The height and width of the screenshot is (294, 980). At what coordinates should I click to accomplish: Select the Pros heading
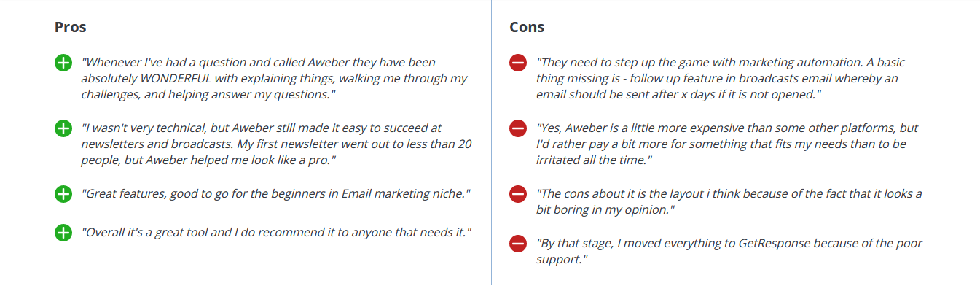[x=71, y=28]
